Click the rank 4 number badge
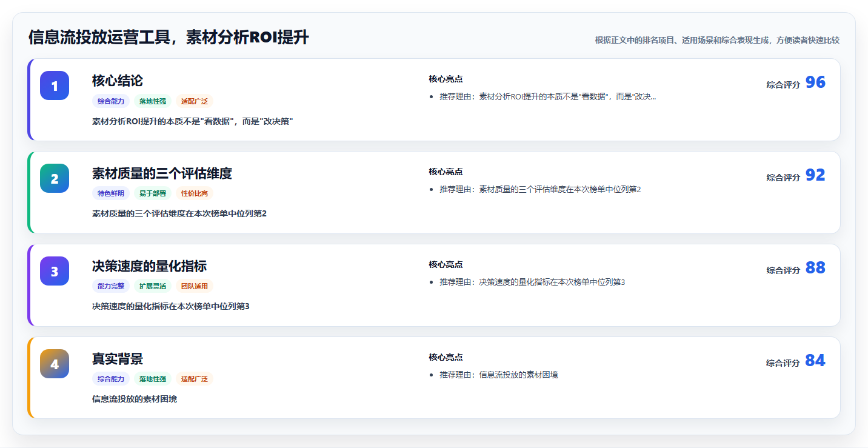 [x=55, y=364]
